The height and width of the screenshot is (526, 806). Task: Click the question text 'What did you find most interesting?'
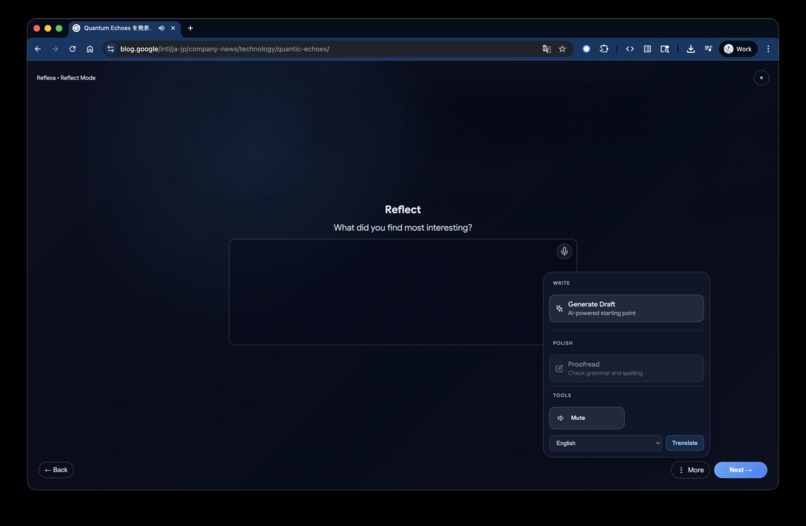(x=402, y=228)
